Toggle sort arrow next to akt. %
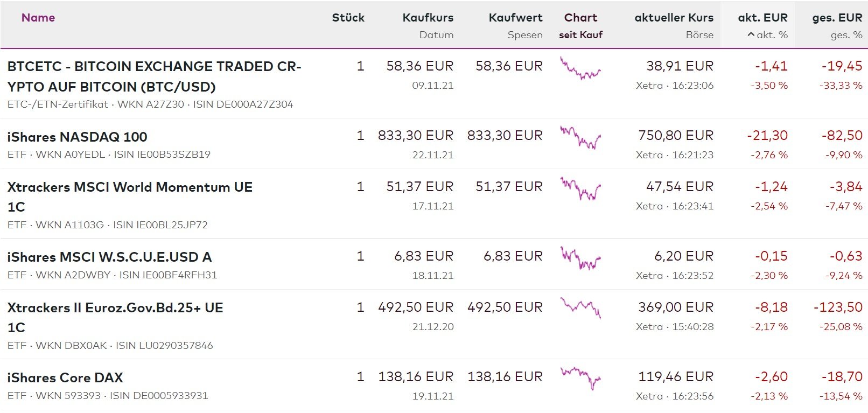This screenshot has width=868, height=413. pos(751,35)
